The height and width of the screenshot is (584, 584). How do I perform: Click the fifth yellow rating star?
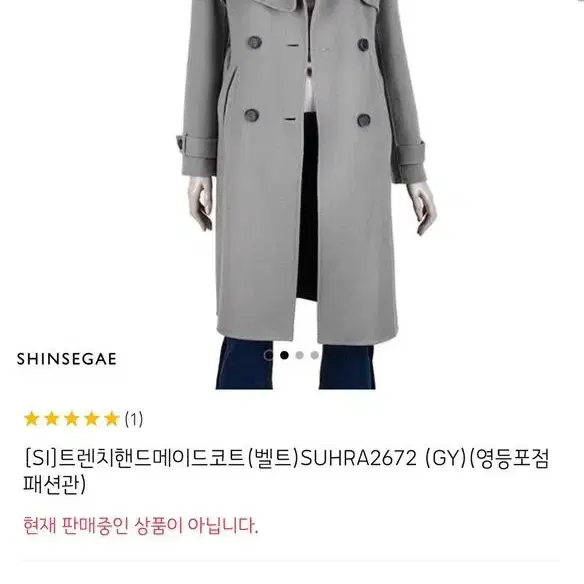pos(111,419)
